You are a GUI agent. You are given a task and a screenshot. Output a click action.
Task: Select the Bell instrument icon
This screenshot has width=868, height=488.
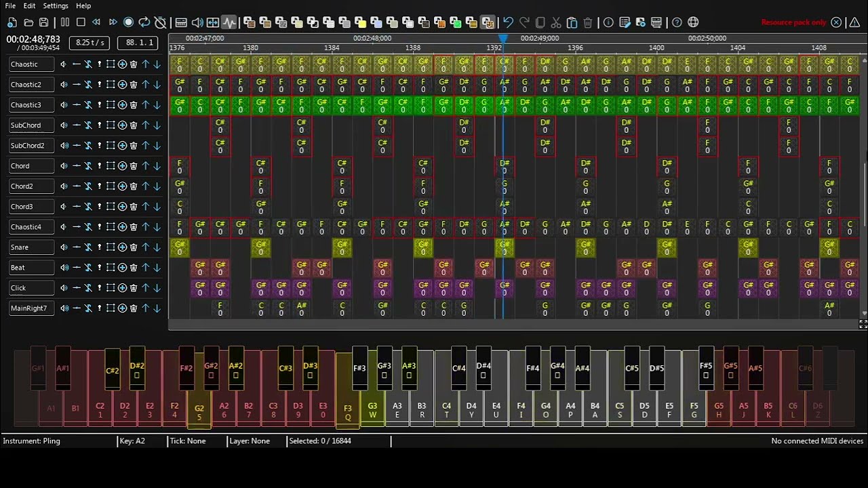click(x=361, y=22)
